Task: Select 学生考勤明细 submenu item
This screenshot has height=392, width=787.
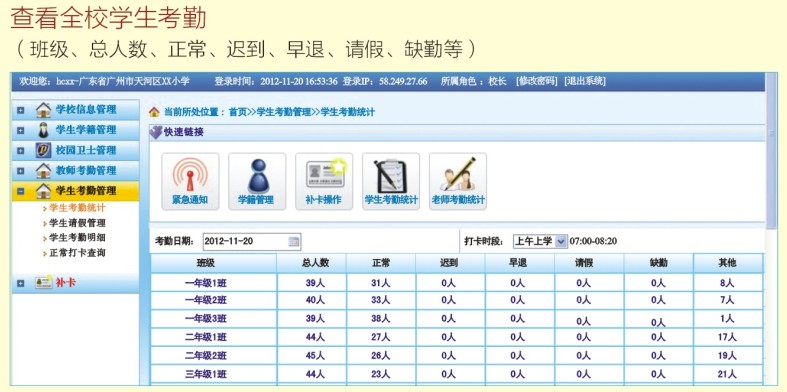Action: pos(77,238)
